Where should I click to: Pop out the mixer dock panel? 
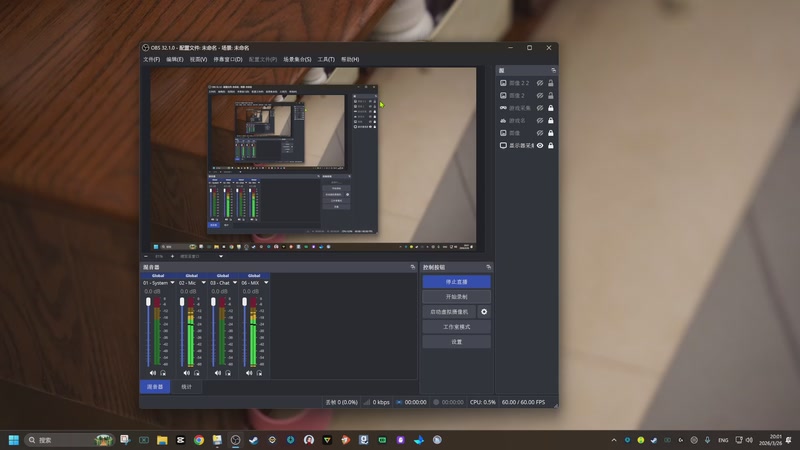(x=413, y=267)
